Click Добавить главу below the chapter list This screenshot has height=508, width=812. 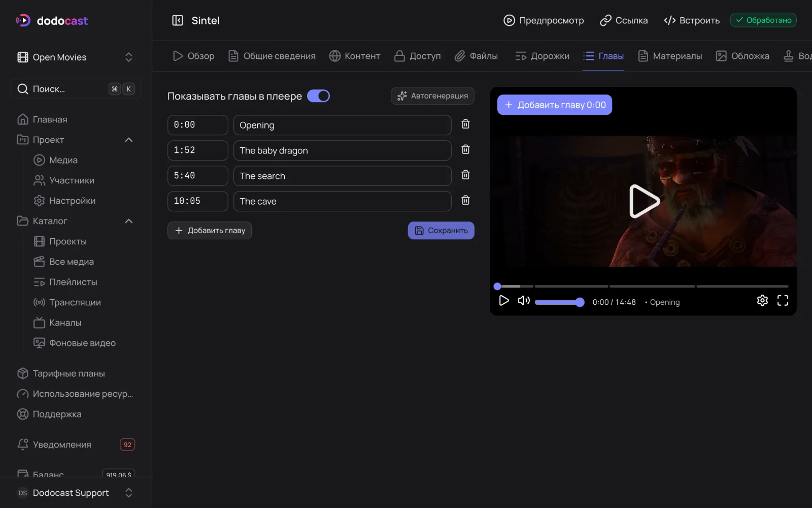coord(210,230)
